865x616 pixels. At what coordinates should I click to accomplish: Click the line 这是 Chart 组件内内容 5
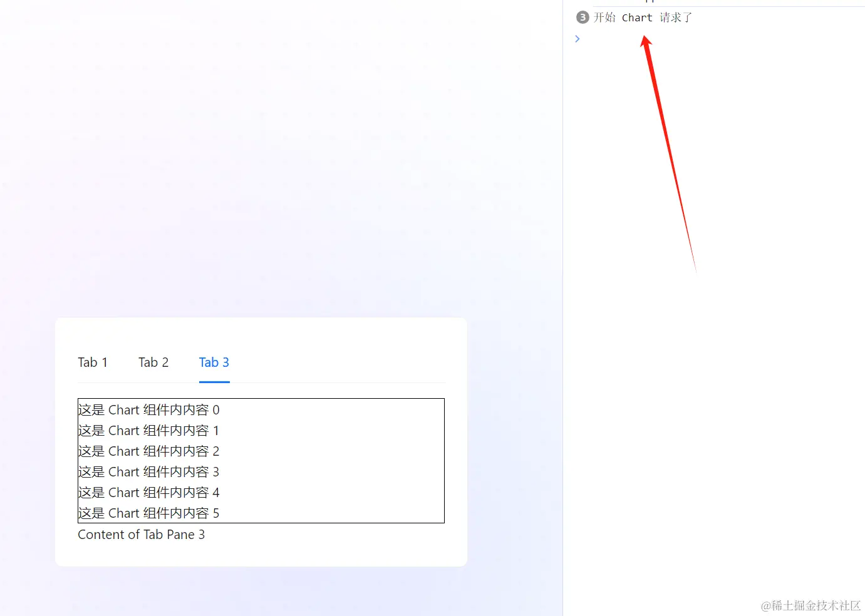(149, 513)
